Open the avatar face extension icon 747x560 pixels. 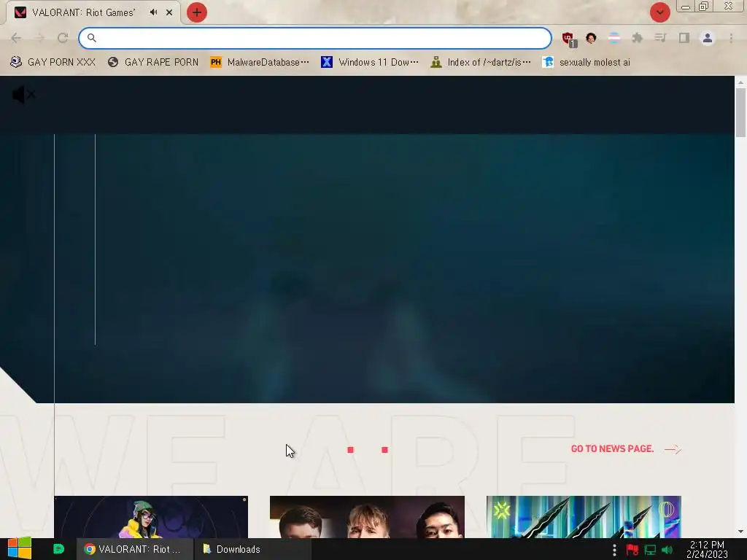coord(591,38)
